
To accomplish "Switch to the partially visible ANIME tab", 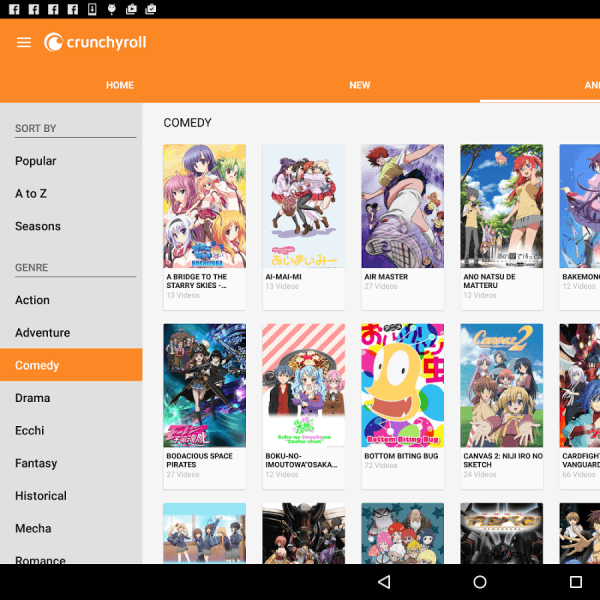I will point(592,85).
